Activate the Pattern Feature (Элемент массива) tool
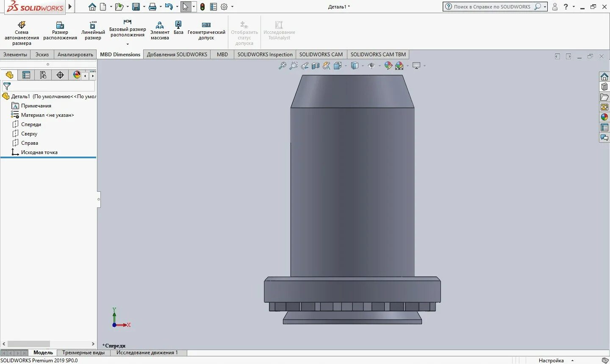The image size is (610, 364). (x=160, y=30)
